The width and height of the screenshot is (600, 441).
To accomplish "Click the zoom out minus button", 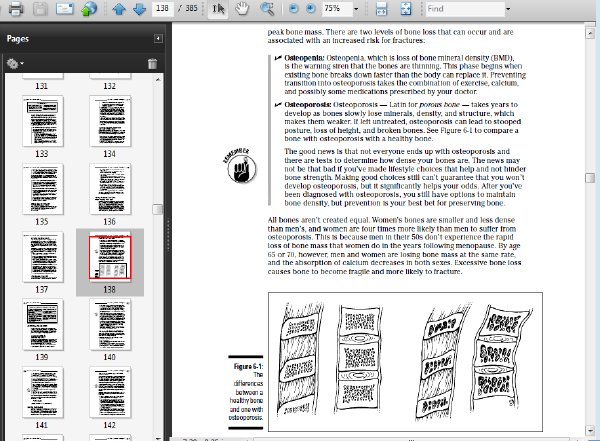I will (293, 8).
